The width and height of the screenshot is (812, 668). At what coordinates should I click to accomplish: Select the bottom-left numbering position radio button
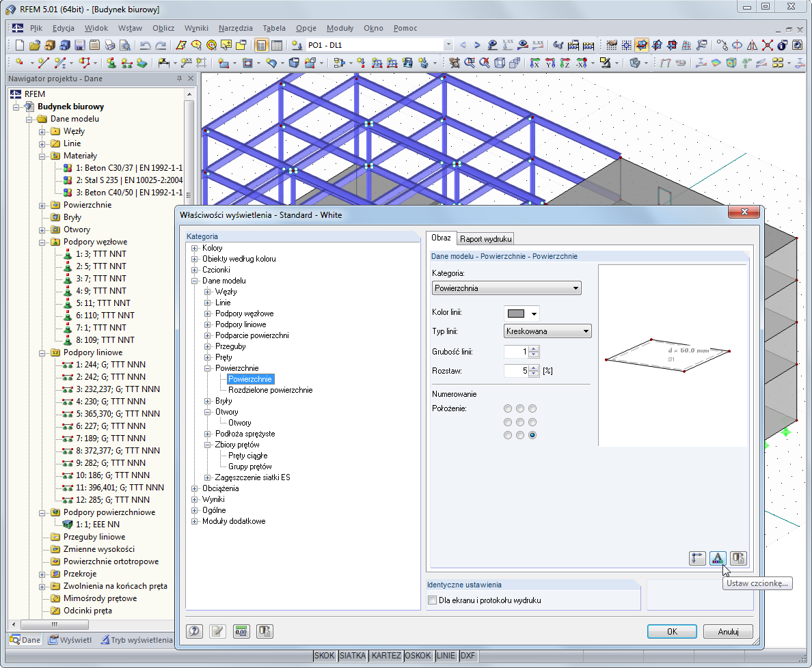507,435
